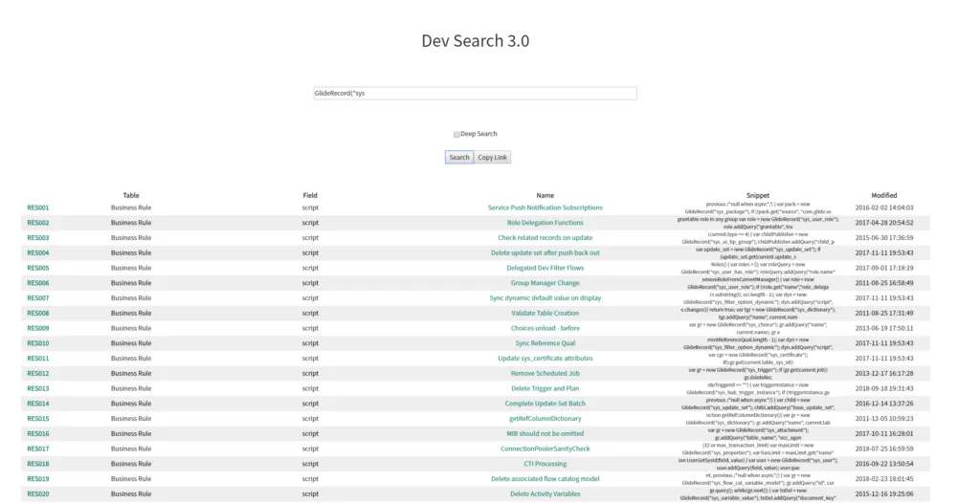The width and height of the screenshot is (980, 503).
Task: Open result RES020 ID link
Action: [38, 494]
